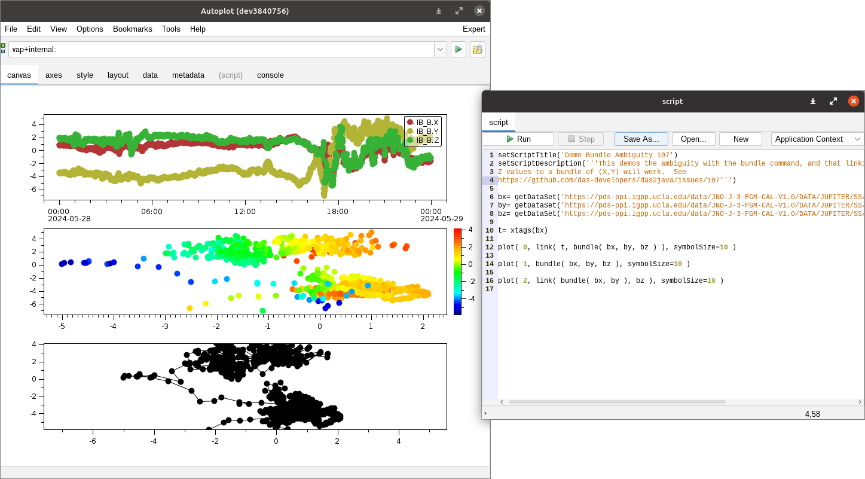The image size is (865, 479).
Task: Click line 12 plot link command in script
Action: 617,247
